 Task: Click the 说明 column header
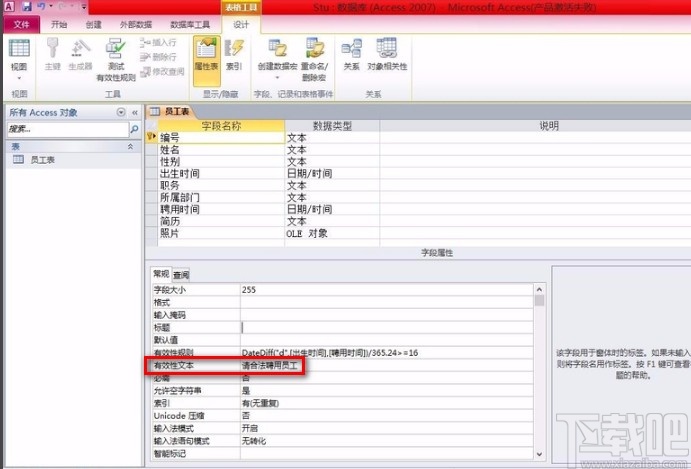[535, 126]
